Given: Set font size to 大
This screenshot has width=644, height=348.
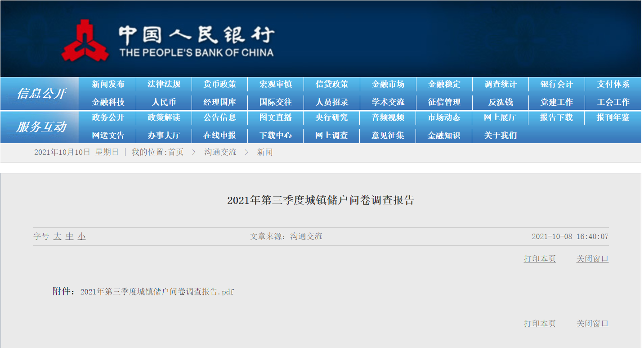Looking at the screenshot, I should coord(57,236).
